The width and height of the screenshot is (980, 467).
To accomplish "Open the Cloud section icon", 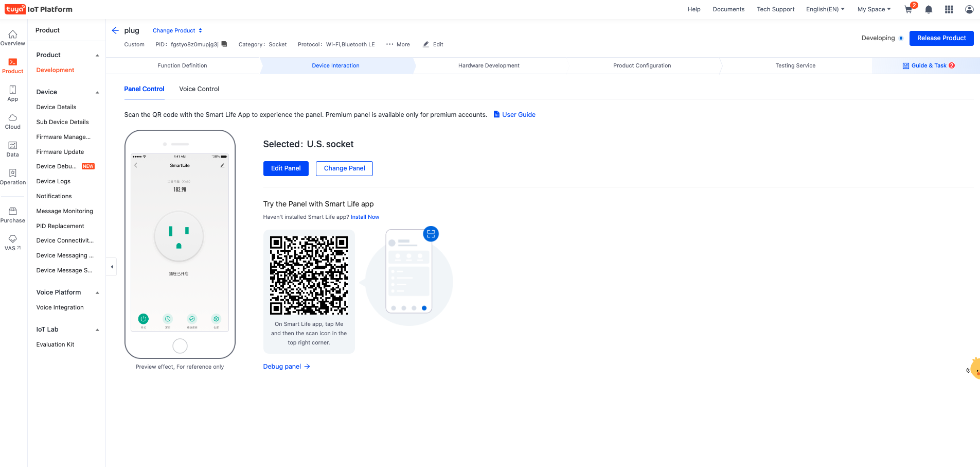I will (x=13, y=122).
